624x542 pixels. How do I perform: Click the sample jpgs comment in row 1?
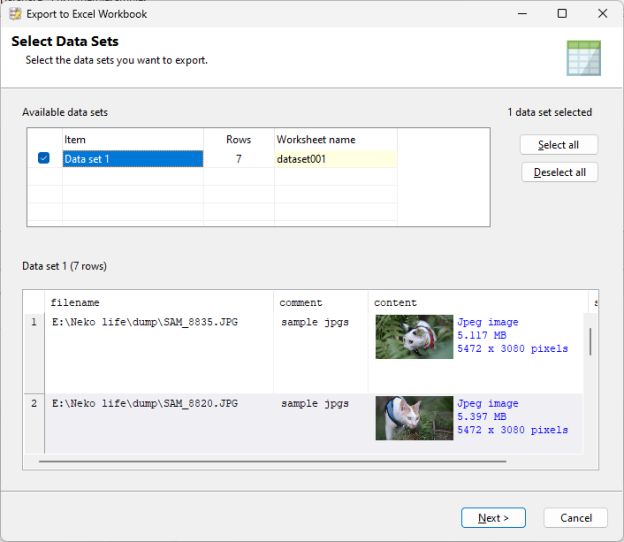pyautogui.click(x=315, y=322)
